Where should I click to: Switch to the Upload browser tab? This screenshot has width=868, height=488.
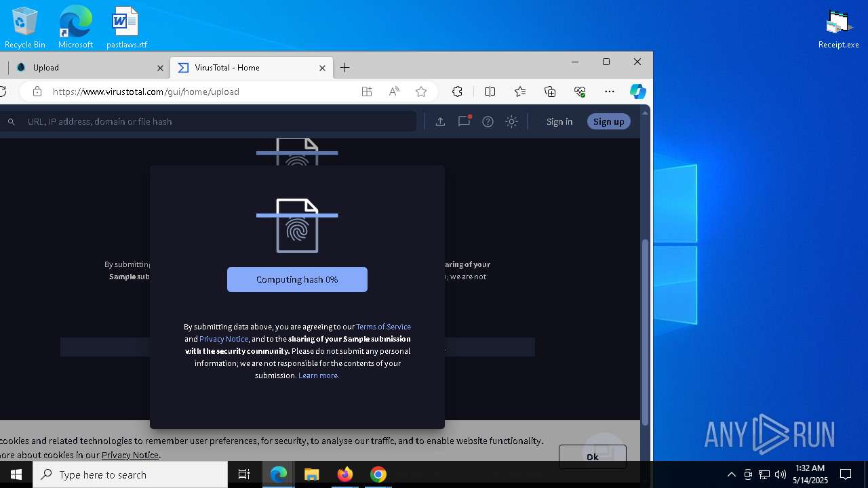point(87,68)
